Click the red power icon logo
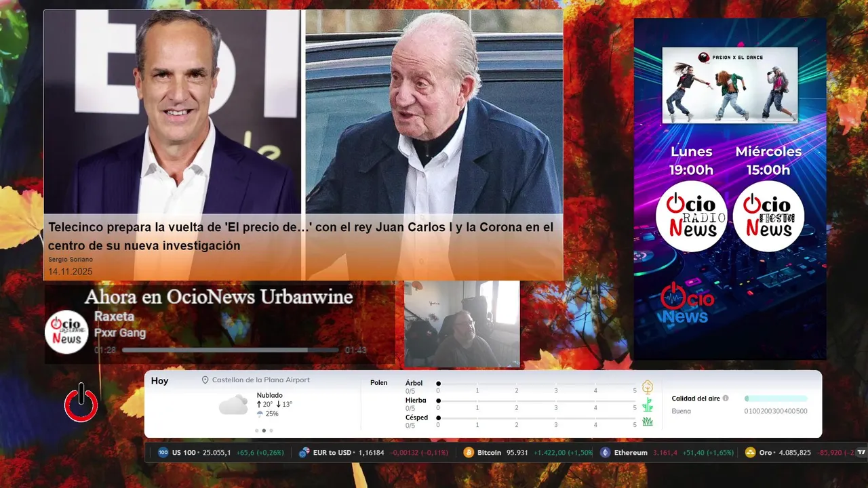868x488 pixels. [x=81, y=403]
